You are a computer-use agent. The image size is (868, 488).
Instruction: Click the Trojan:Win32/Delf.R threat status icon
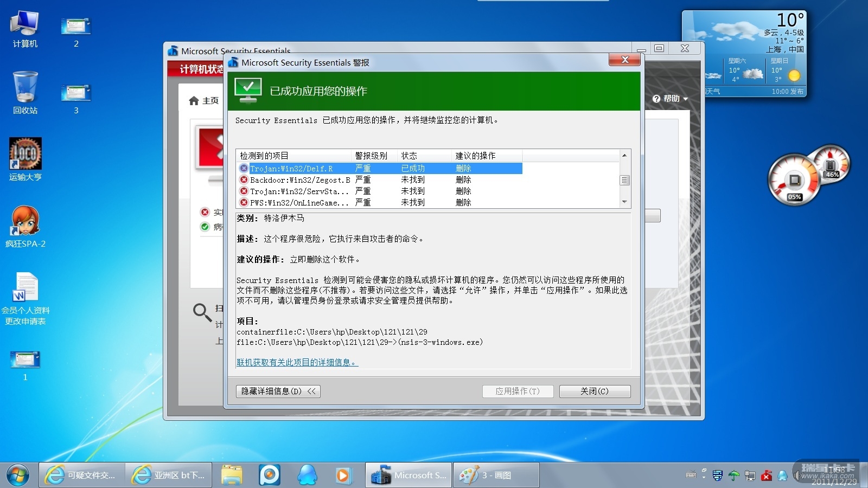pos(244,169)
